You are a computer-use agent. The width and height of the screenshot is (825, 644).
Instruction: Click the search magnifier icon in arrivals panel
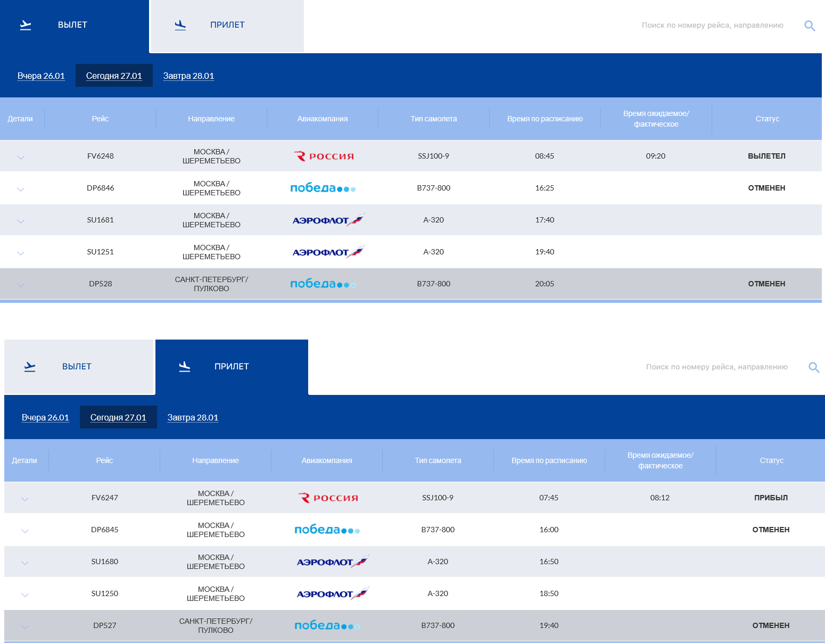pos(814,367)
